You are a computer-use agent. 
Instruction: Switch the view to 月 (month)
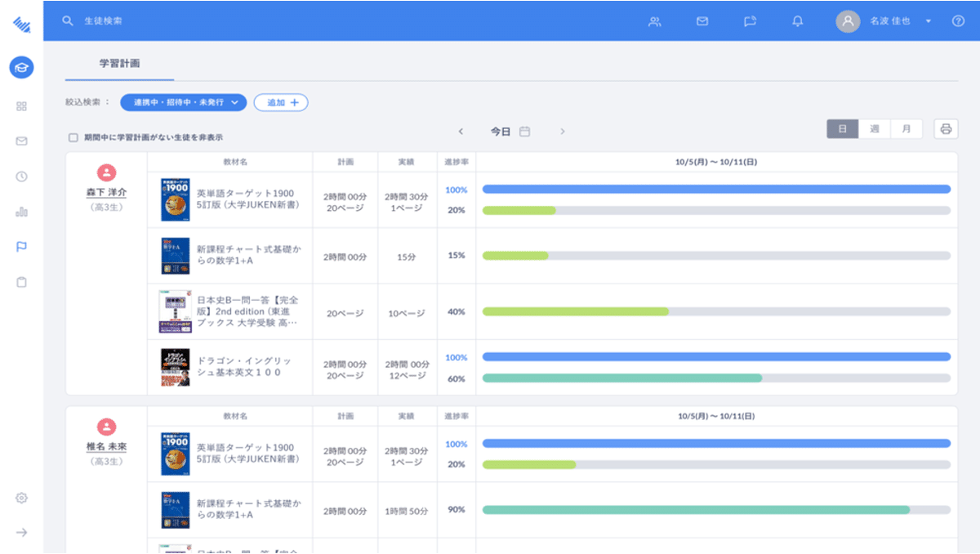coord(906,128)
